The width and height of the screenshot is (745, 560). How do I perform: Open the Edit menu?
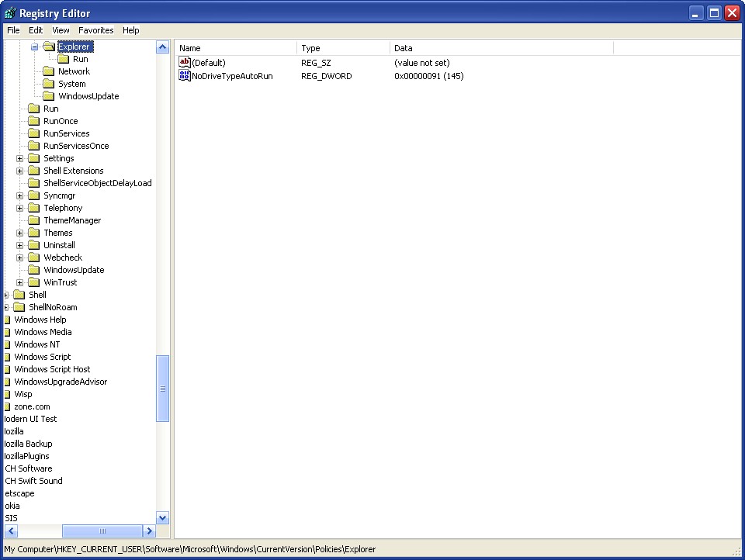[x=36, y=30]
